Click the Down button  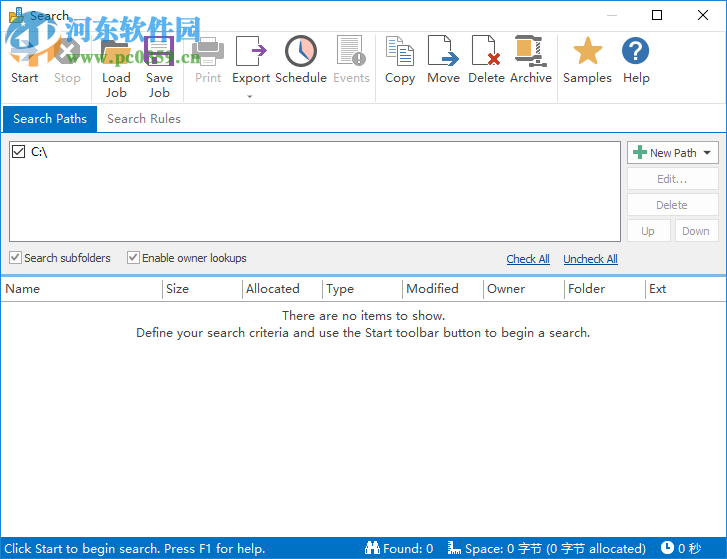pos(696,231)
